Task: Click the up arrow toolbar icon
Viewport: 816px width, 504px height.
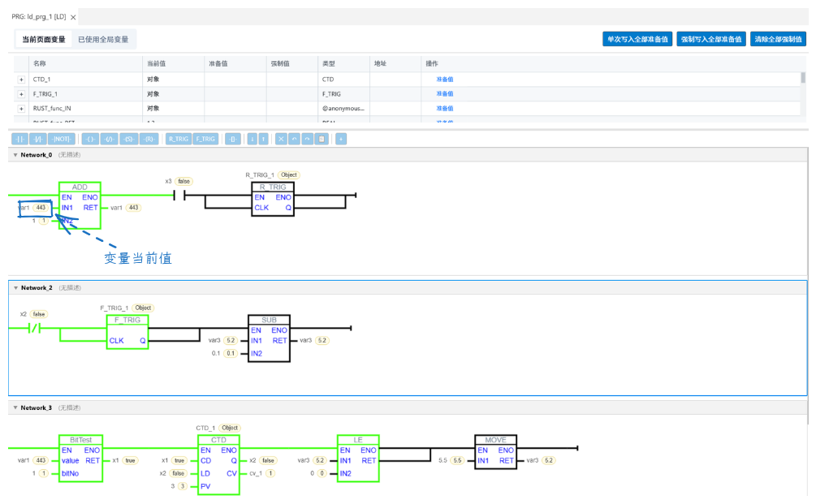Action: coord(264,139)
